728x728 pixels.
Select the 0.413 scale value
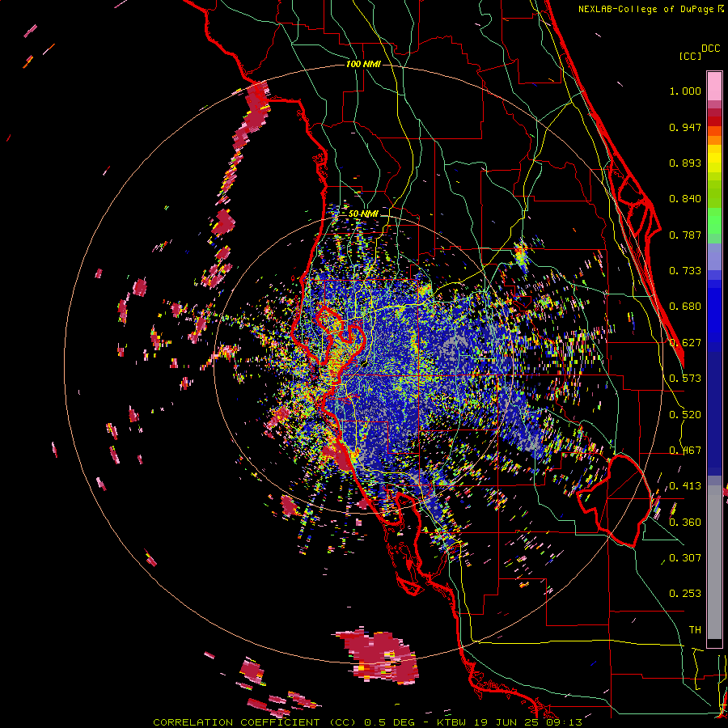tap(685, 486)
